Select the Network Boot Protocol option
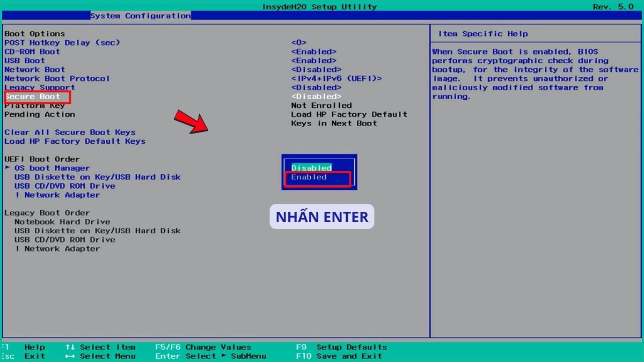Screen dimensions: 644x362 coord(57,79)
